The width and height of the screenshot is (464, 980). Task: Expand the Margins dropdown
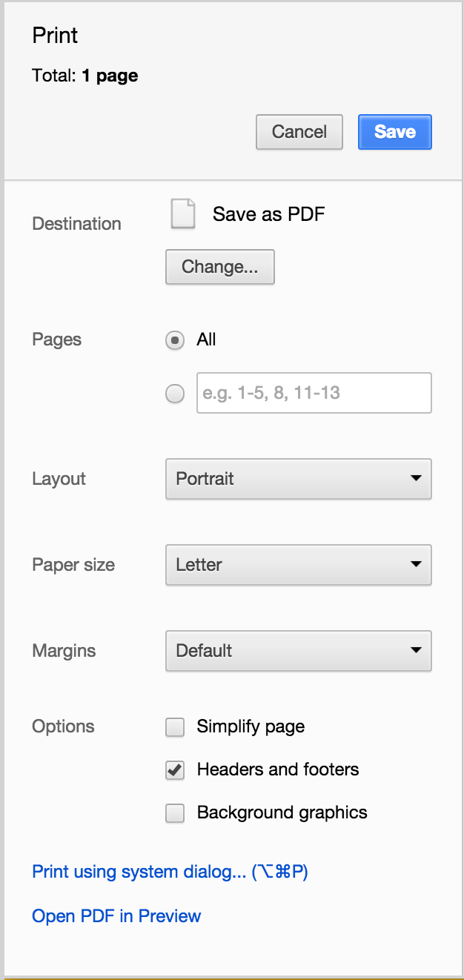coord(415,651)
